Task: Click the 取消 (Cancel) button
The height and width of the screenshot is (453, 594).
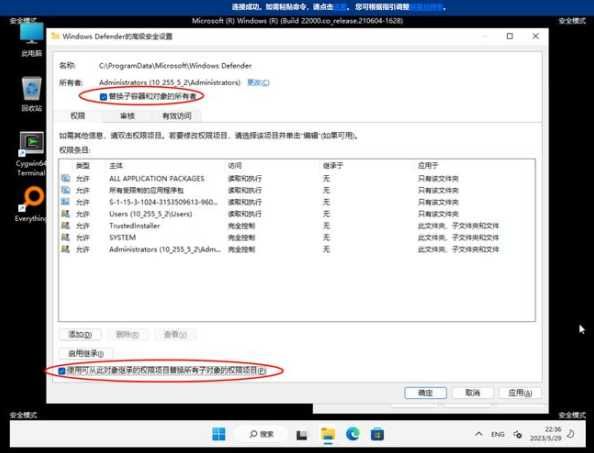Action: pyautogui.click(x=472, y=393)
